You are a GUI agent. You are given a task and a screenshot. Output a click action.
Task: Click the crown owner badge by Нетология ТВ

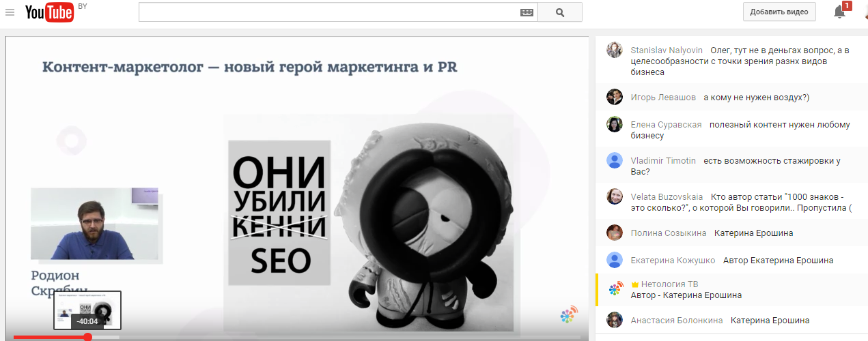tap(634, 284)
